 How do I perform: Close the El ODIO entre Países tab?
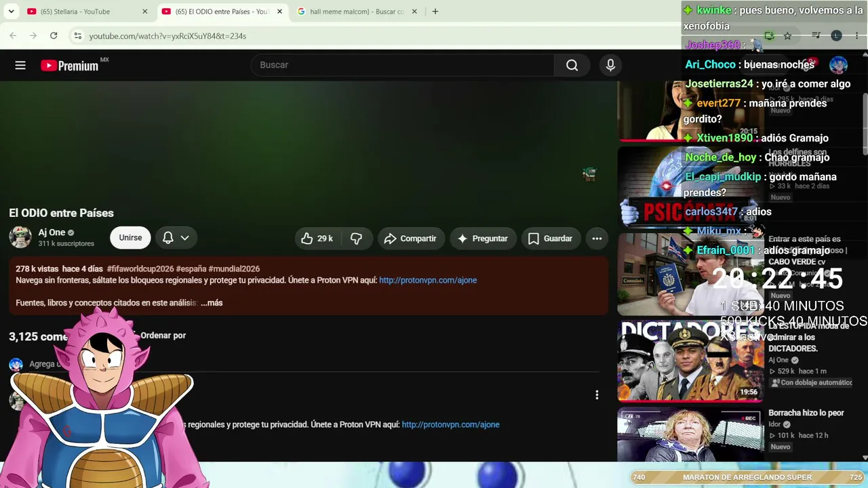pyautogui.click(x=279, y=12)
